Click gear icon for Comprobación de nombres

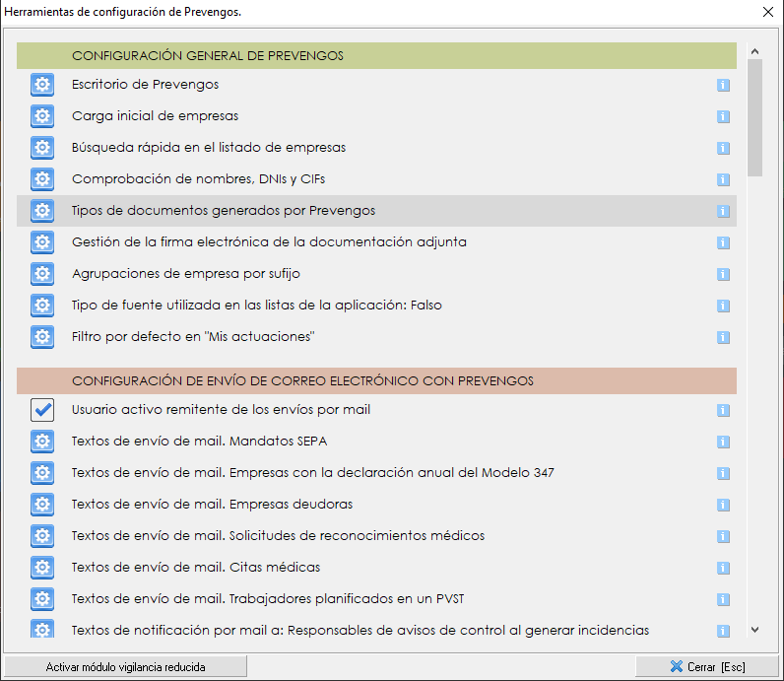pos(41,179)
